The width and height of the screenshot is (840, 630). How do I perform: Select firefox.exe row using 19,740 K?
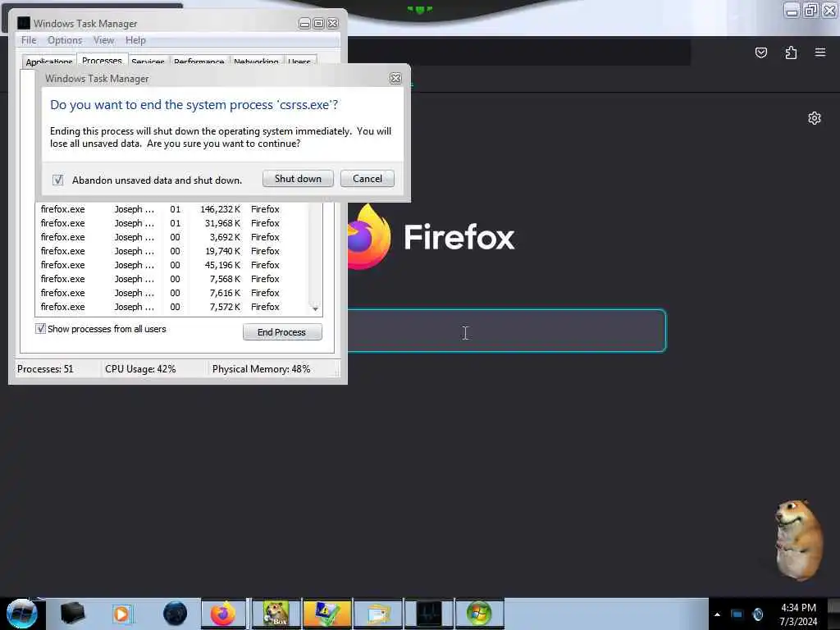pyautogui.click(x=171, y=251)
